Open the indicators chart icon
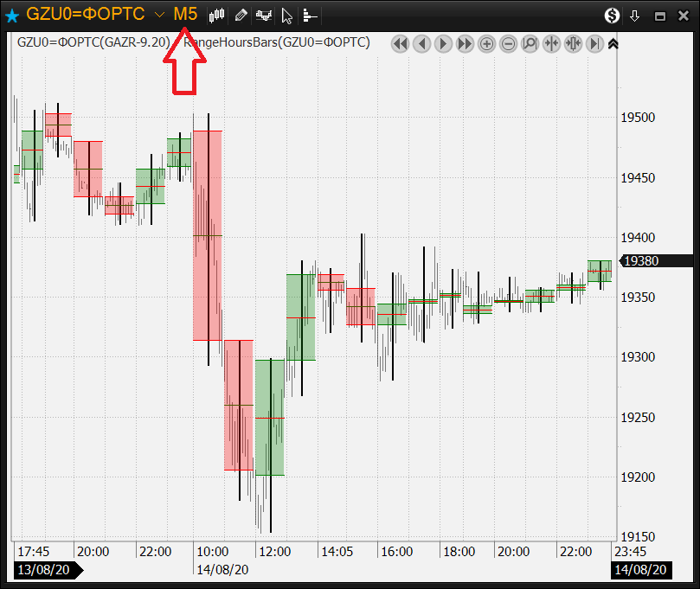Screen dimensions: 700x589 point(264,15)
